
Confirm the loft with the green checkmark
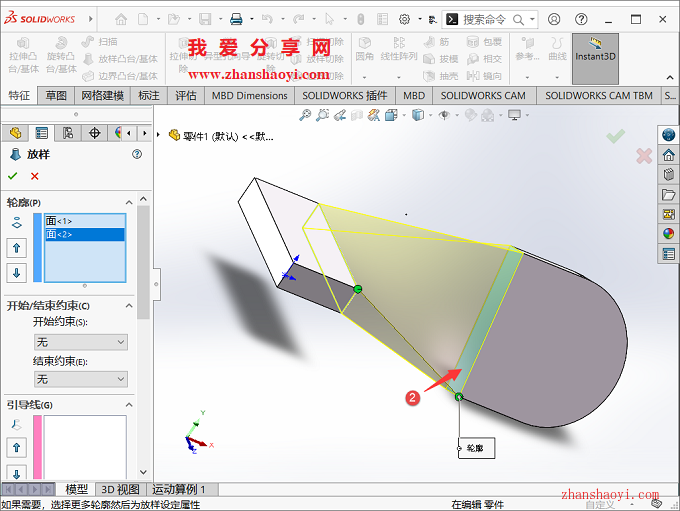(13, 176)
